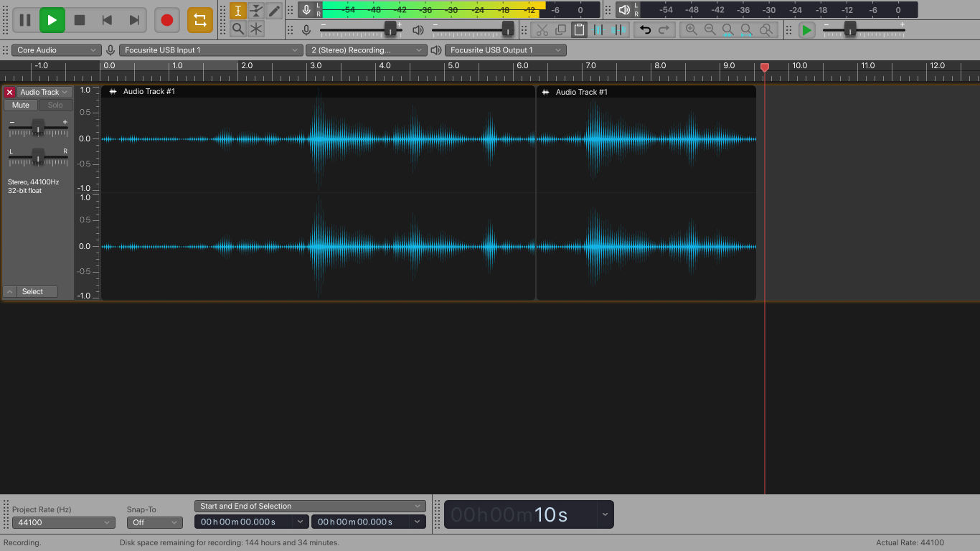980x551 pixels.
Task: Click Fit selection to width icon
Action: 728,30
